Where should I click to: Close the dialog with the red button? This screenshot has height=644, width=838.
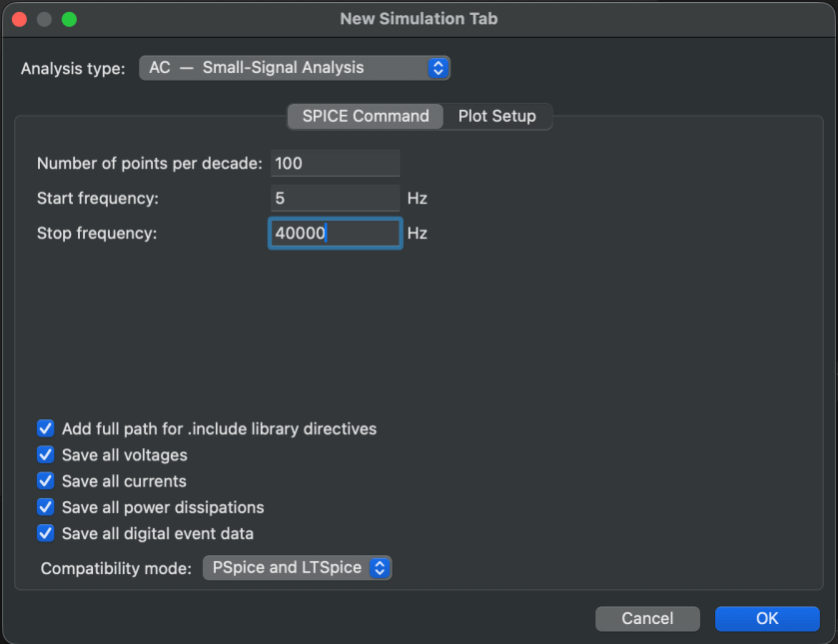point(19,19)
